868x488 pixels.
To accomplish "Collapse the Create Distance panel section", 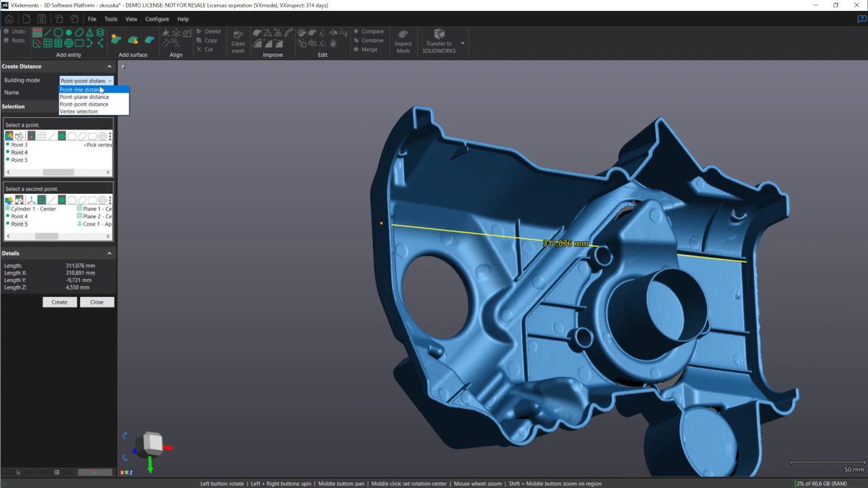I will 109,66.
